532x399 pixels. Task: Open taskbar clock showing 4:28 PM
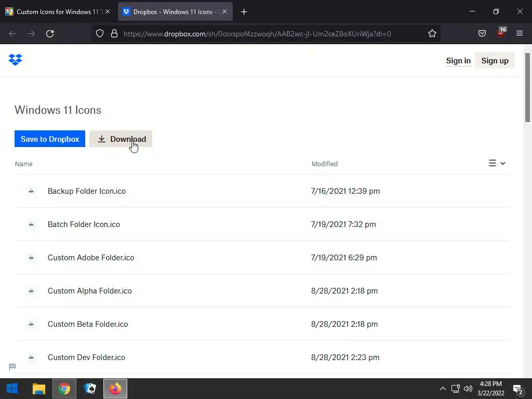(x=490, y=389)
